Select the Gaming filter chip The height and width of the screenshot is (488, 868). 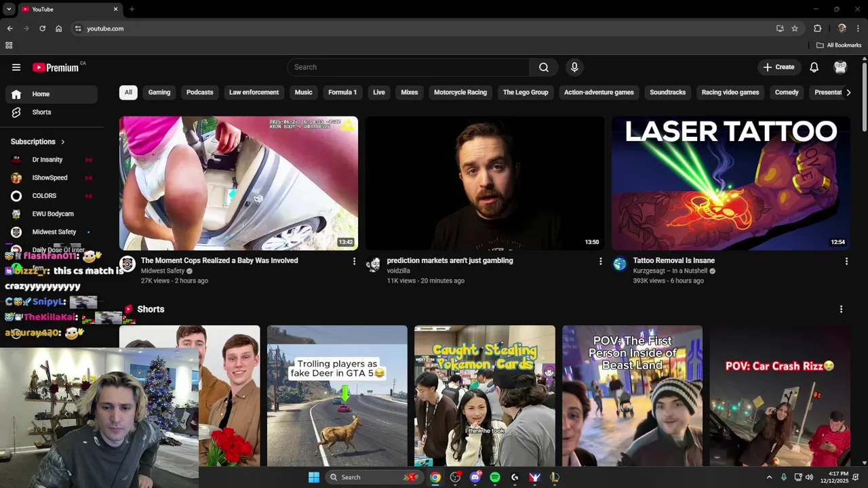[x=159, y=92]
